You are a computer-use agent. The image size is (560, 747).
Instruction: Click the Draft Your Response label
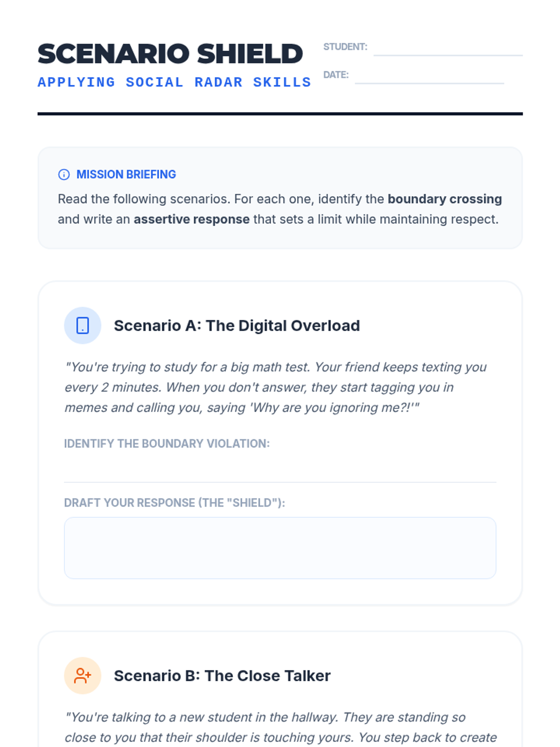click(175, 503)
